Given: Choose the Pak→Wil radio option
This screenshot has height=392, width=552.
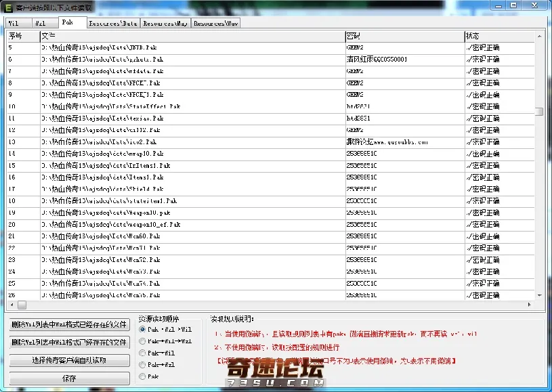Looking at the screenshot, I should tap(157, 353).
